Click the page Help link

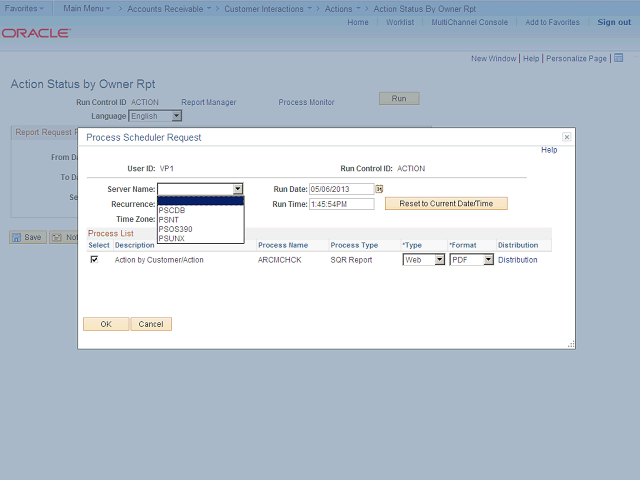tap(531, 58)
